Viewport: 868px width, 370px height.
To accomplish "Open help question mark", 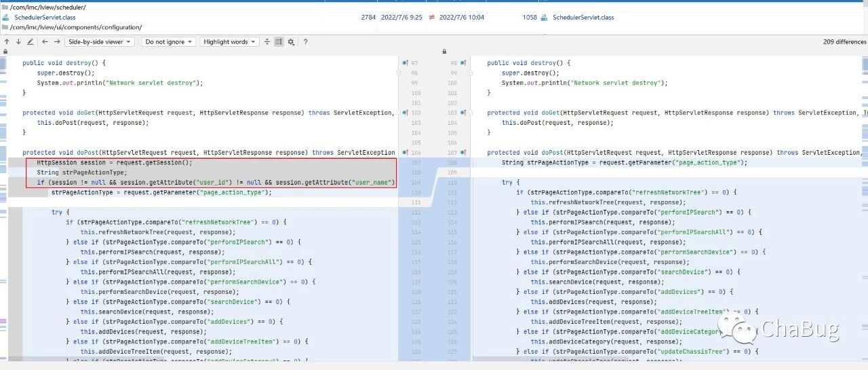I will tap(305, 41).
